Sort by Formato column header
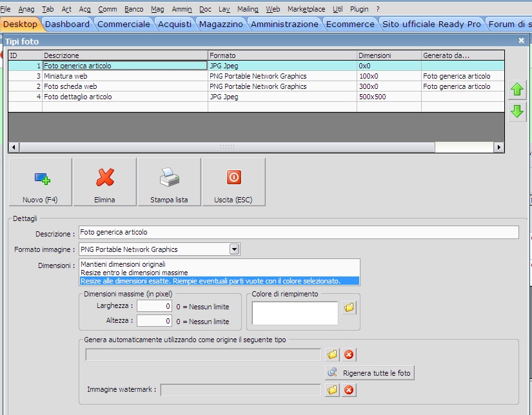This screenshot has width=532, height=415. (x=282, y=55)
